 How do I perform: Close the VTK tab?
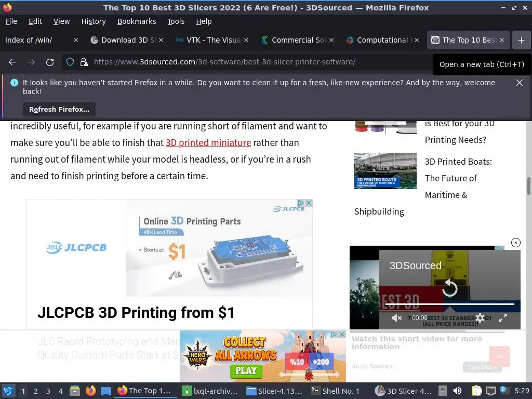(246, 40)
